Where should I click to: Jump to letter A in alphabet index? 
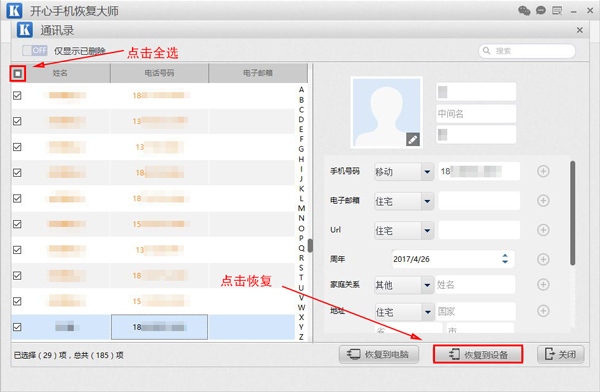301,90
